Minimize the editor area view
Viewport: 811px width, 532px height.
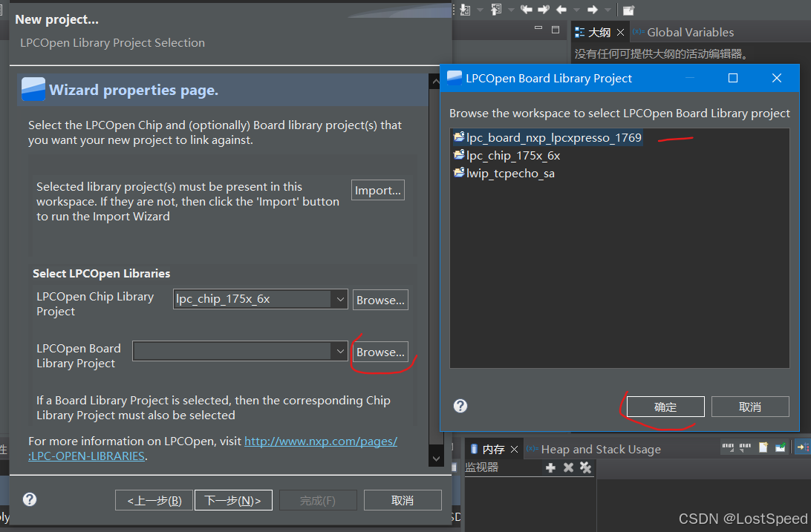[x=538, y=28]
